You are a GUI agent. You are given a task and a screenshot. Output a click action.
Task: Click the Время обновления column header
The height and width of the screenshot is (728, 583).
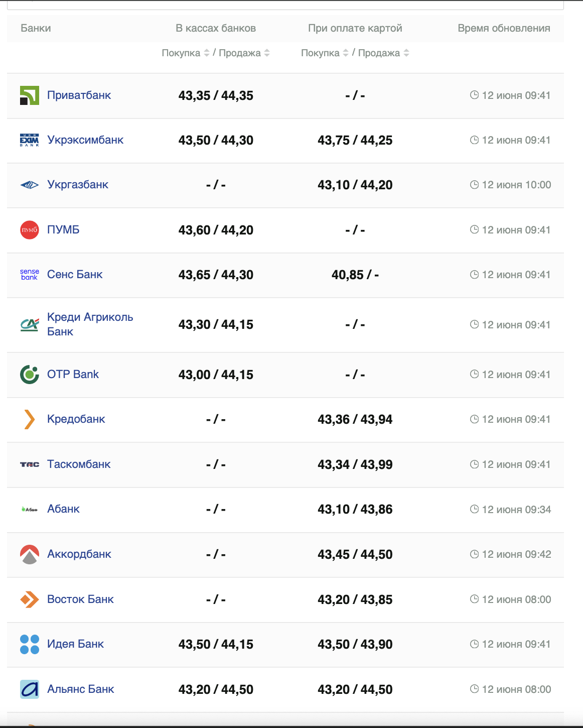click(x=504, y=28)
